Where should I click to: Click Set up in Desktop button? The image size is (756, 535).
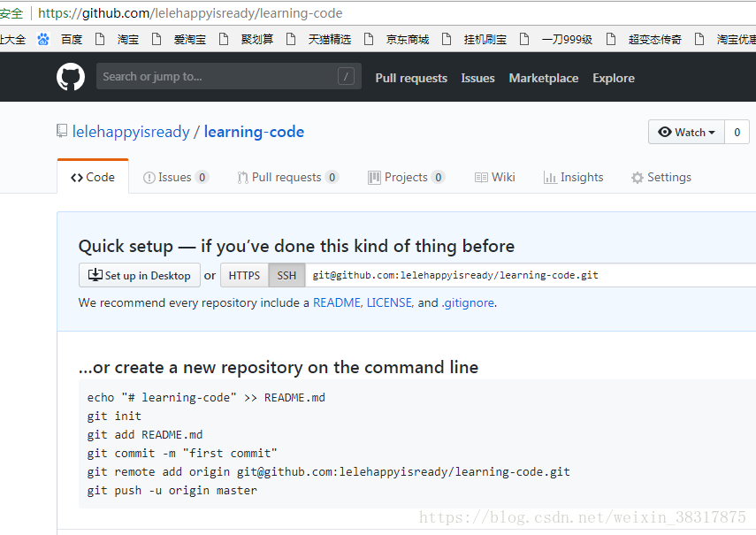[x=140, y=275]
